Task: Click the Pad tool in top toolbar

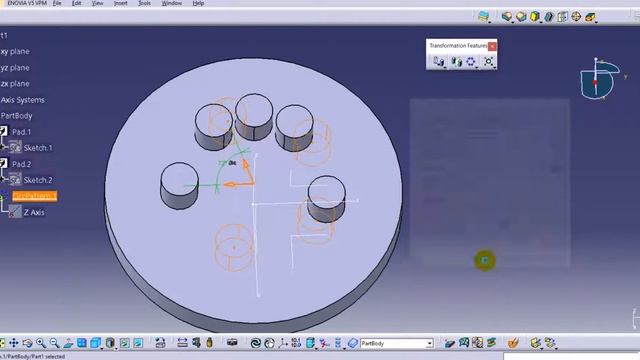Action: pyautogui.click(x=507, y=17)
